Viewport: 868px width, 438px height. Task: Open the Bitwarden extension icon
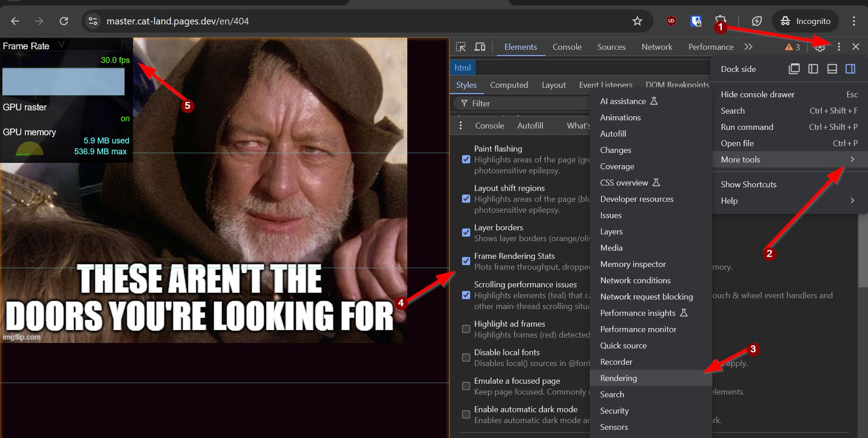[696, 21]
